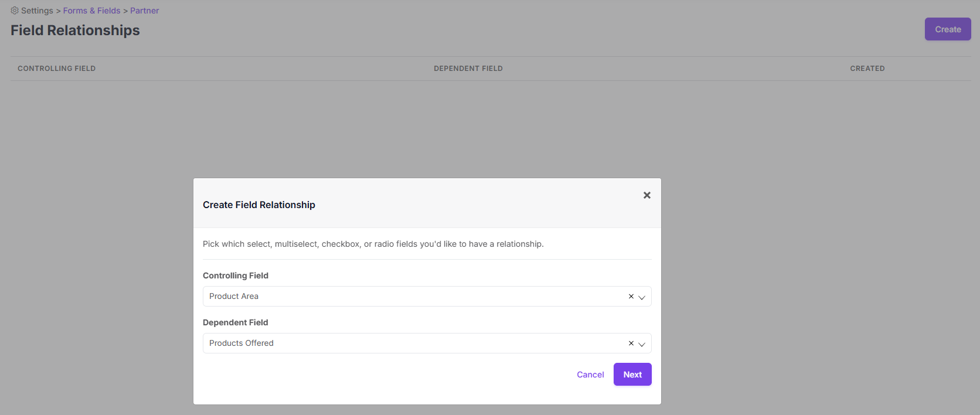Click the Field Relationships page heading
This screenshot has height=415, width=980.
[x=75, y=30]
